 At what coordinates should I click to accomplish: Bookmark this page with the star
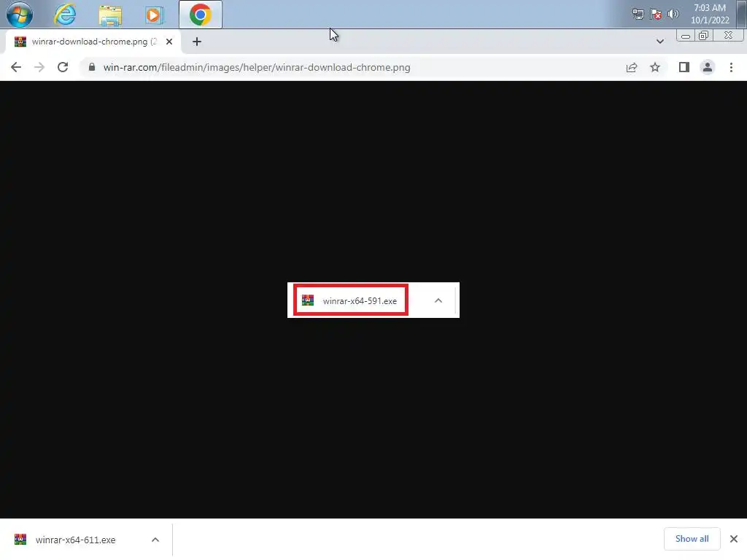pyautogui.click(x=655, y=67)
